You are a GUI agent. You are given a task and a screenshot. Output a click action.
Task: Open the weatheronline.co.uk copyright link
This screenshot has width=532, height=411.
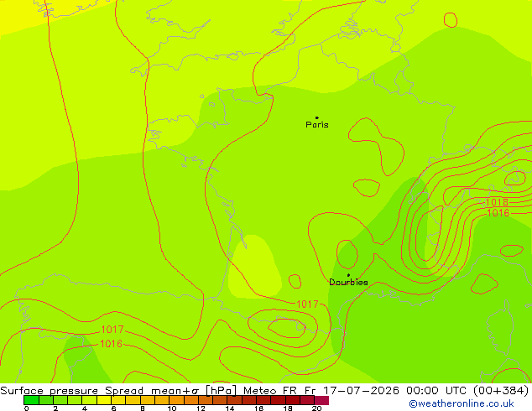(461, 403)
